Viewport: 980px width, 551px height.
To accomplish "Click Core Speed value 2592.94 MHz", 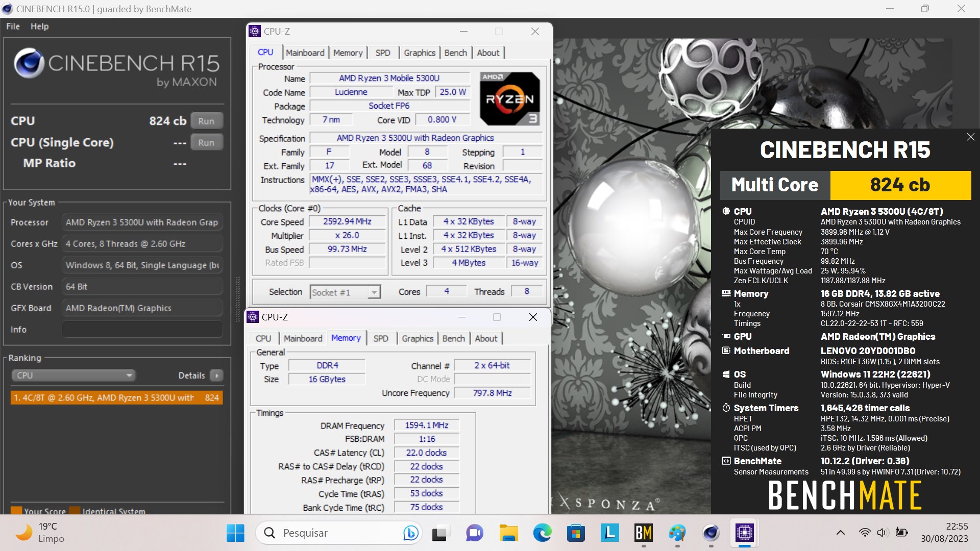I will (347, 221).
